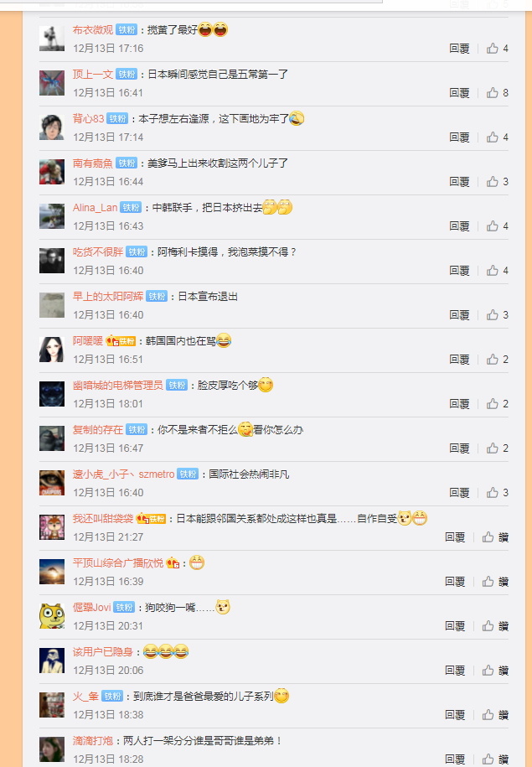Reply to 南有嘉鱼's comment
This screenshot has height=767, width=532.
click(x=459, y=182)
